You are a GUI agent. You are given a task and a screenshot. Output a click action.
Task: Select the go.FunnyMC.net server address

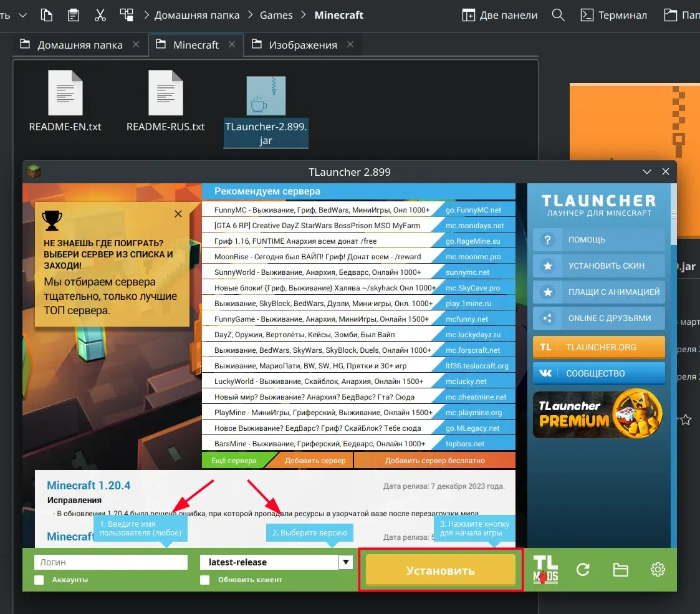click(473, 210)
